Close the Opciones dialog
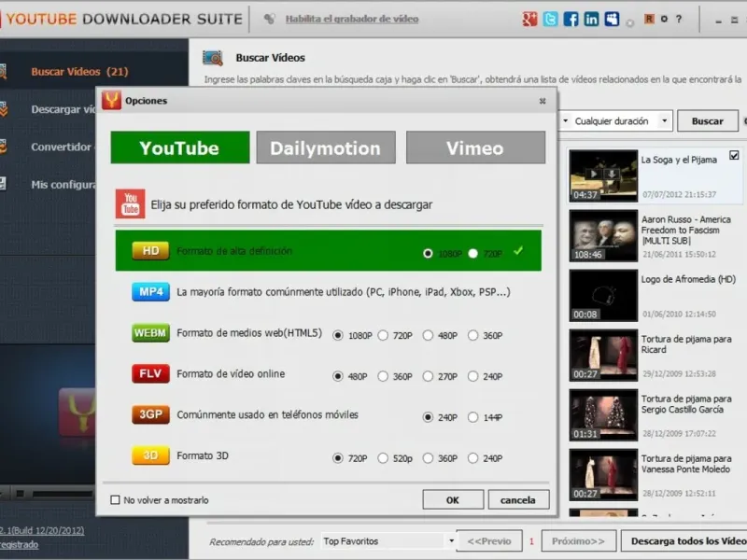This screenshot has width=747, height=560. pyautogui.click(x=543, y=101)
